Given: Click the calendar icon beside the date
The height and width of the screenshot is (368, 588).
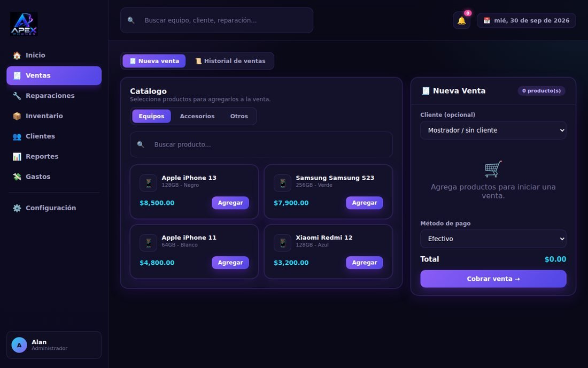Looking at the screenshot, I should tap(487, 21).
